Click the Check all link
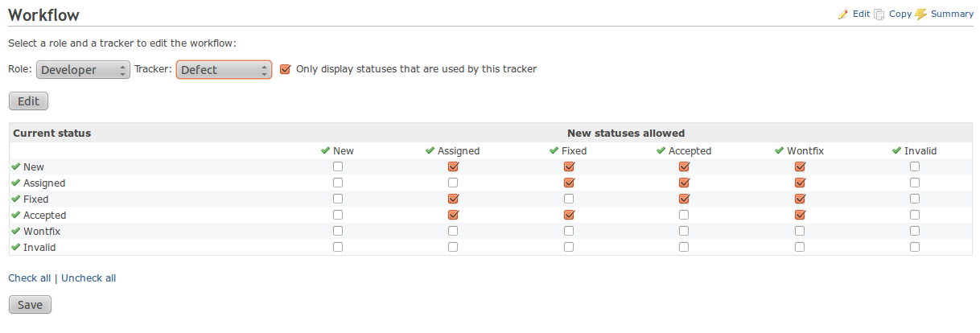 point(29,278)
